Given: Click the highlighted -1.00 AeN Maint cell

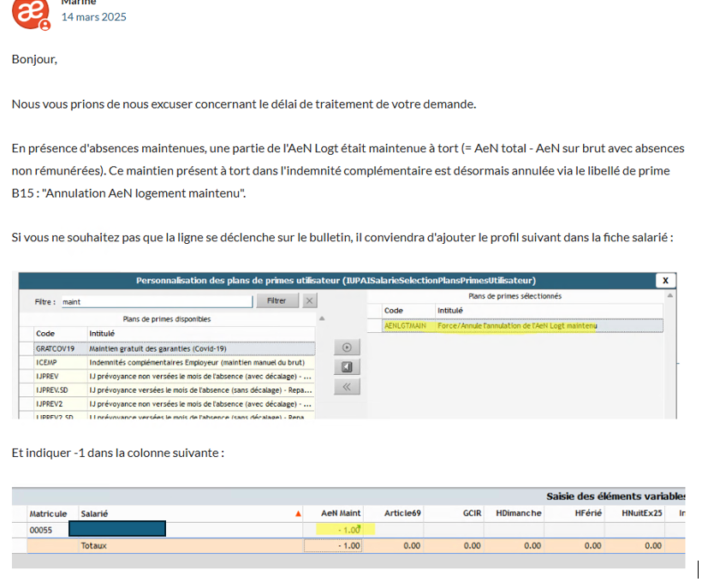Looking at the screenshot, I should pos(346,529).
